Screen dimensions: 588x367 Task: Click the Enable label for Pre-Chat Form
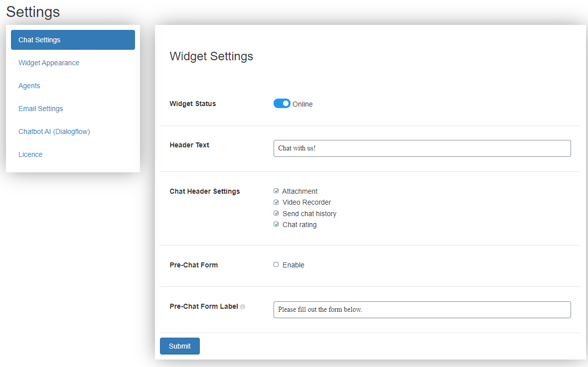[x=293, y=265]
